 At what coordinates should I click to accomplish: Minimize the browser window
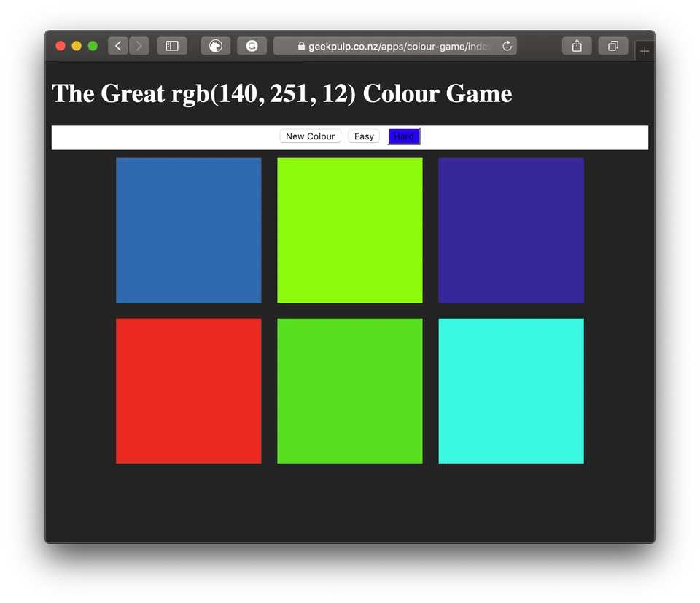(77, 45)
